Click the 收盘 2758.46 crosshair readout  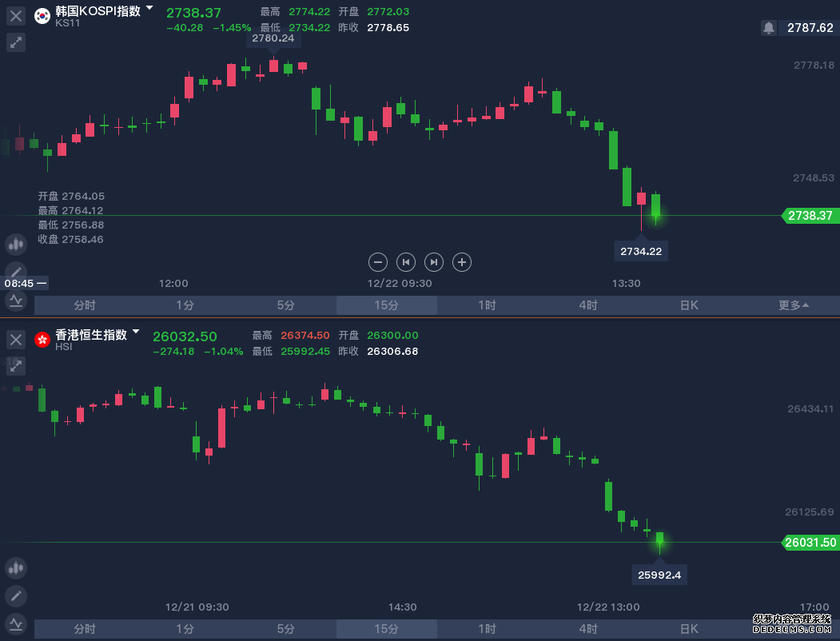tap(70, 239)
